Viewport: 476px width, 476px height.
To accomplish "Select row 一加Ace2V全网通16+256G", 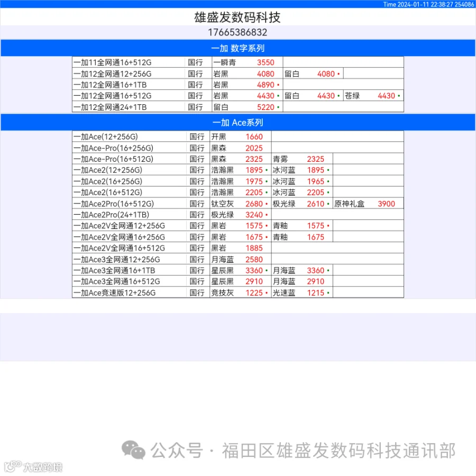I will 238,237.
